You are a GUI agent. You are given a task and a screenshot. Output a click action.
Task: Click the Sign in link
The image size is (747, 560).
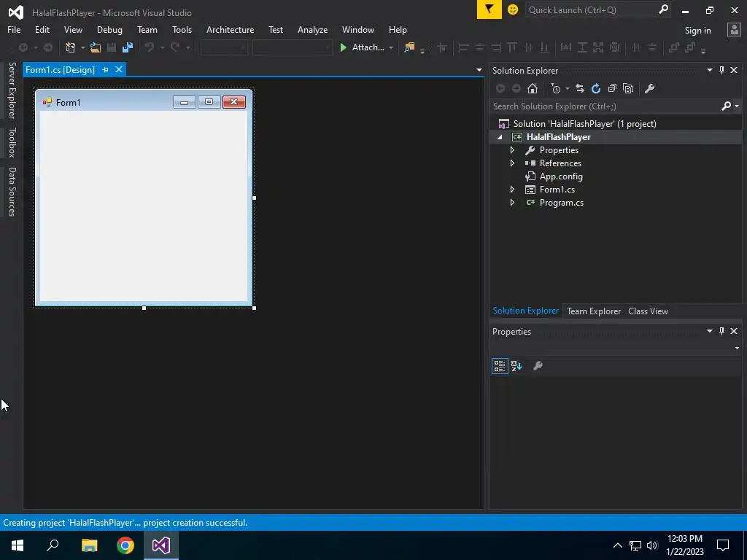pyautogui.click(x=697, y=31)
